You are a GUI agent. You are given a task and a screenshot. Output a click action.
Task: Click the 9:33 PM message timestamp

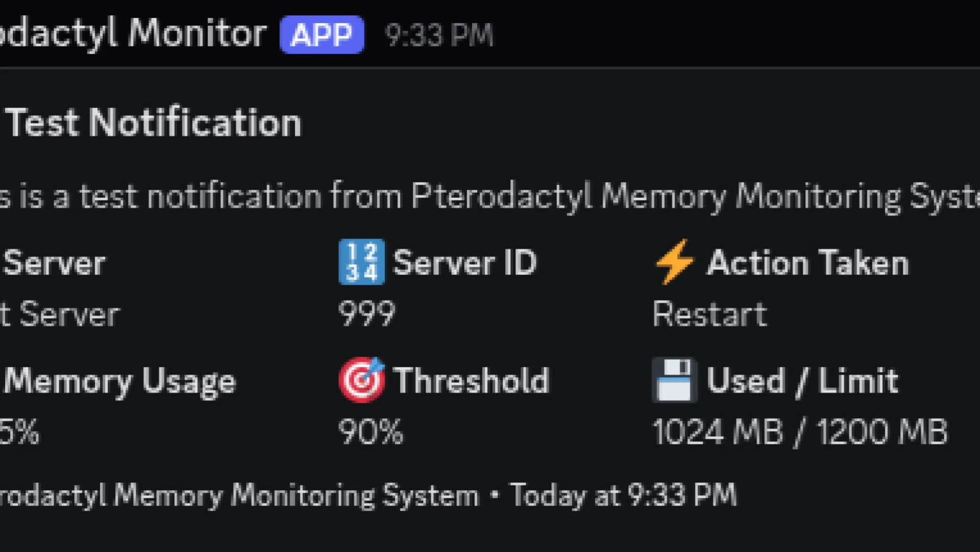click(439, 35)
